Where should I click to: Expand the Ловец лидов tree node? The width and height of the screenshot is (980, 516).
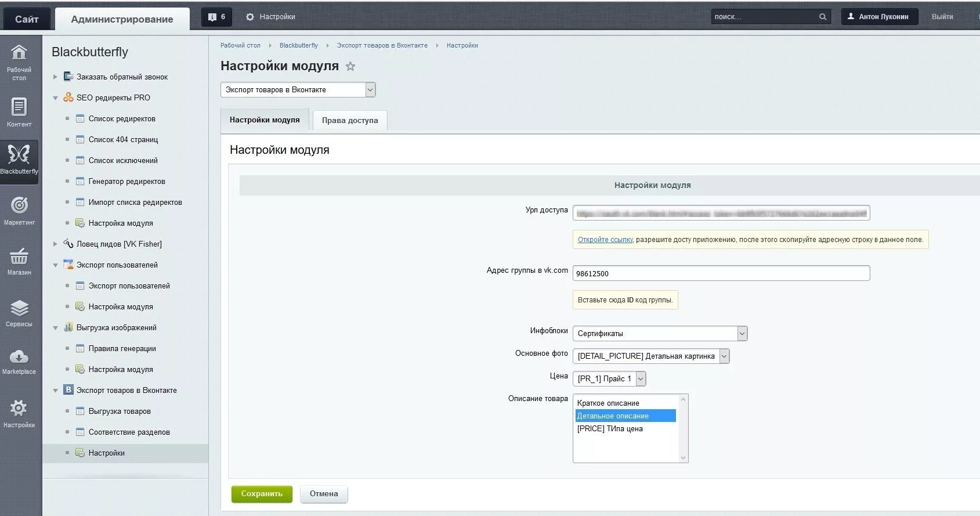click(55, 244)
